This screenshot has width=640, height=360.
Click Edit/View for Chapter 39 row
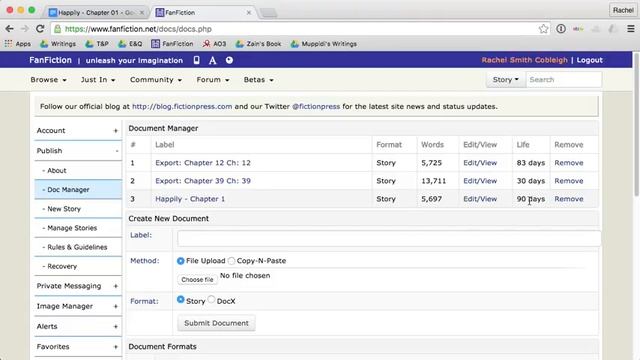point(480,181)
